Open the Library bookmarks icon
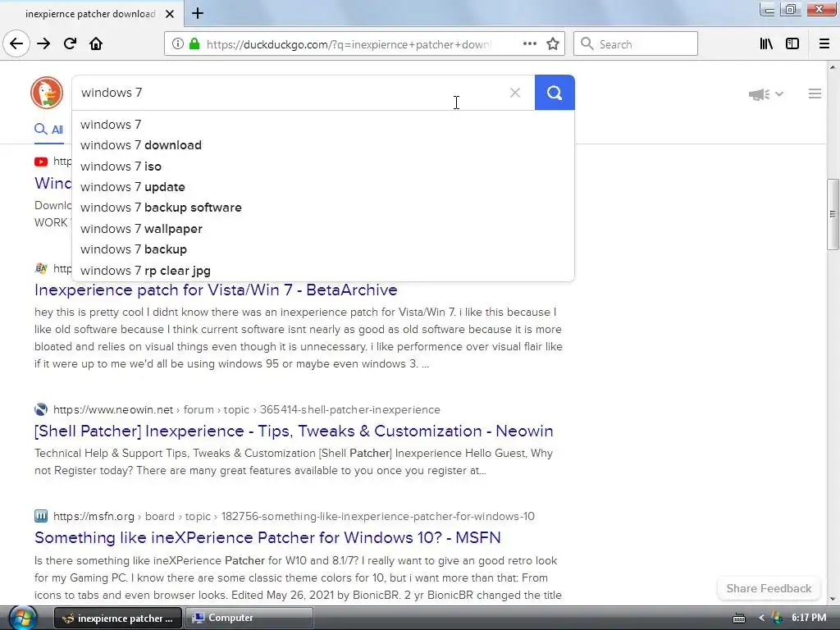Screen dimensions: 840x630 [x=766, y=44]
